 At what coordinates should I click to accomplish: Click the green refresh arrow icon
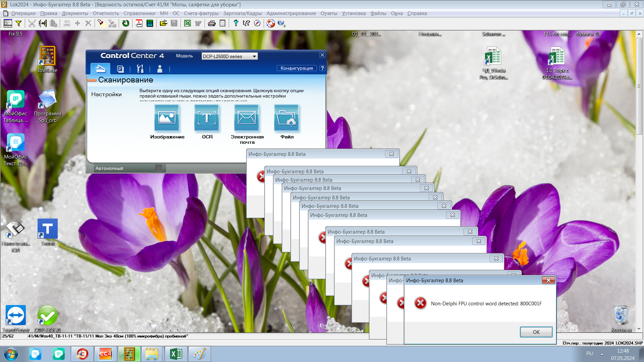126,23
